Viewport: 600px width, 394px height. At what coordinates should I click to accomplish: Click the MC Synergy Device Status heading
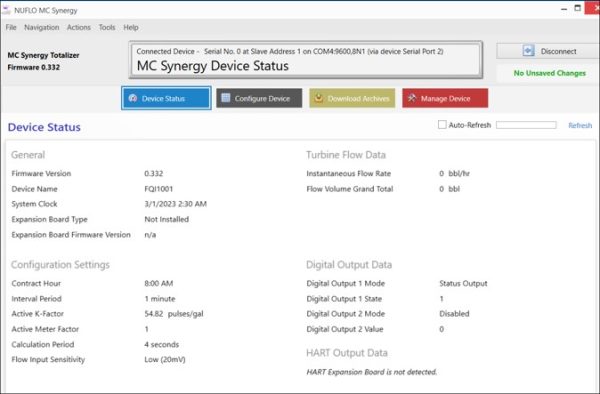click(x=213, y=66)
